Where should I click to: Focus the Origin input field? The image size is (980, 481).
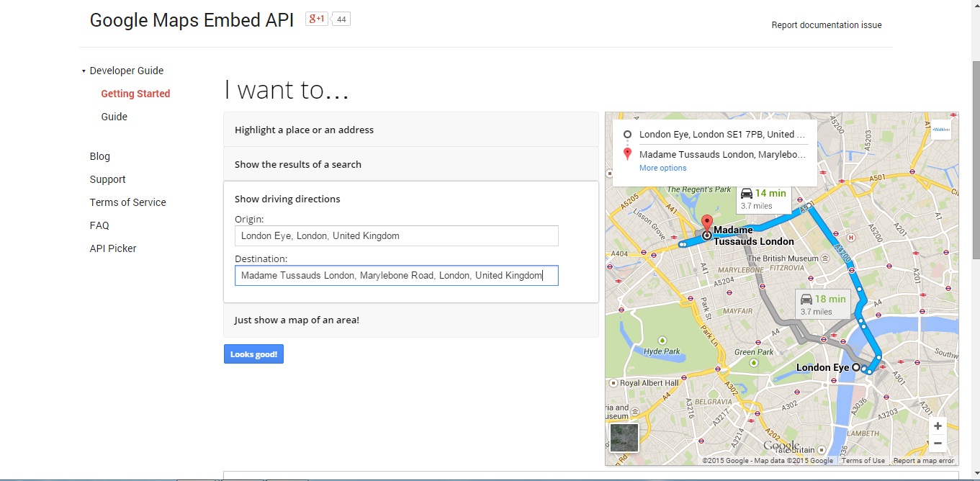(x=397, y=236)
